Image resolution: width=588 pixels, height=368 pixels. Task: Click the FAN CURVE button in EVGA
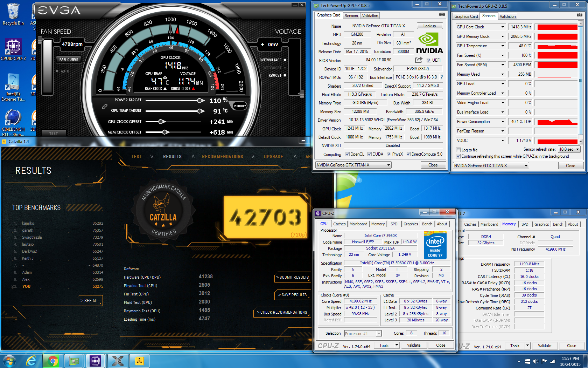pos(69,60)
